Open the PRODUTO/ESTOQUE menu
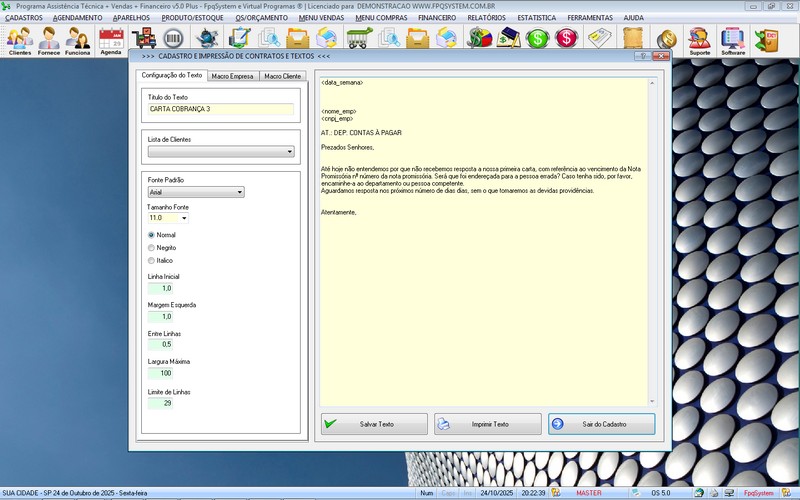This screenshot has width=800, height=500. click(192, 18)
